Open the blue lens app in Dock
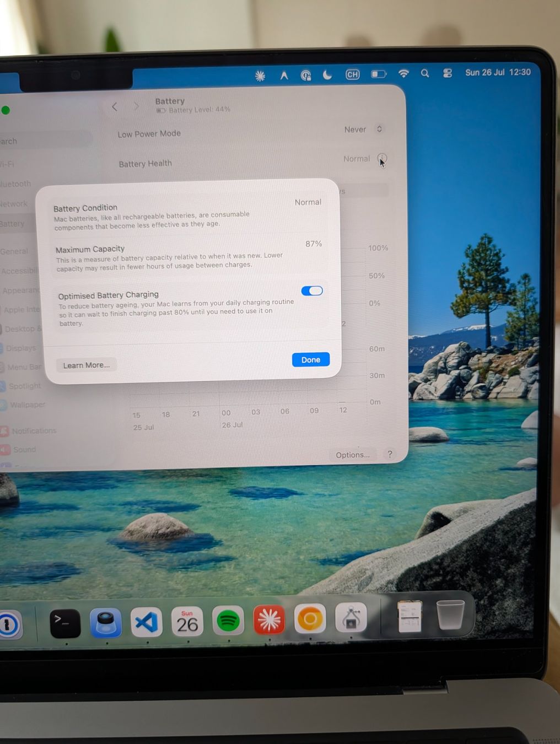560x744 pixels. pyautogui.click(x=106, y=623)
